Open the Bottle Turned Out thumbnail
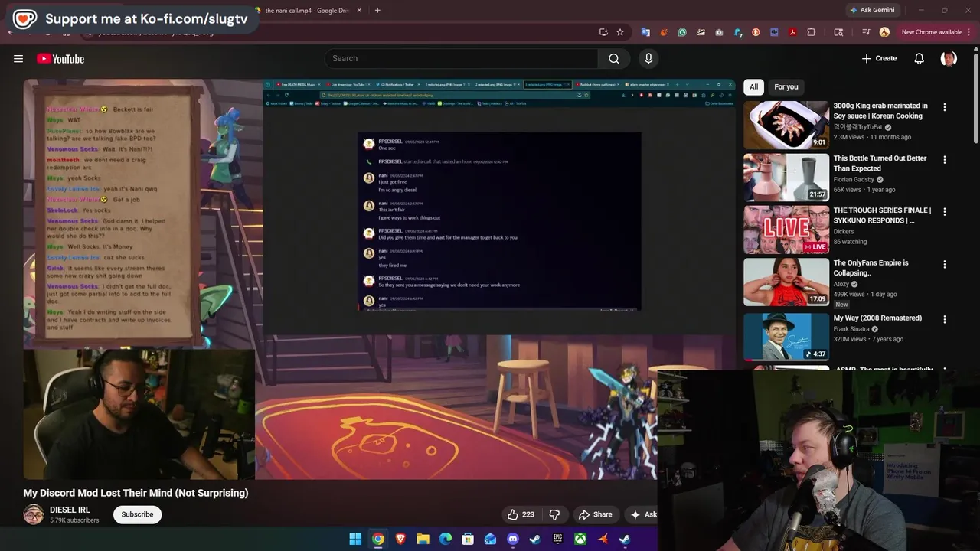The image size is (980, 551). (786, 177)
